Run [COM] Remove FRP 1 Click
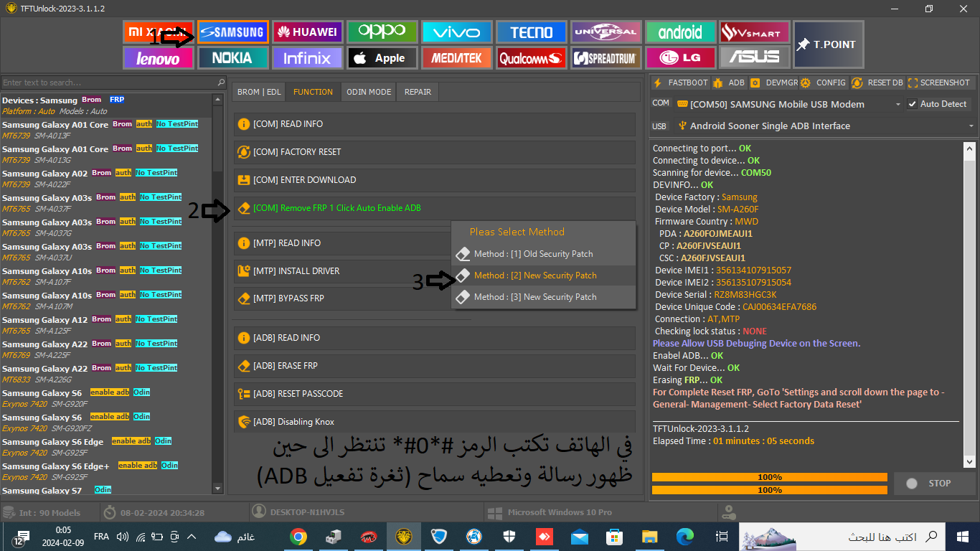The width and height of the screenshot is (980, 551). (x=434, y=208)
